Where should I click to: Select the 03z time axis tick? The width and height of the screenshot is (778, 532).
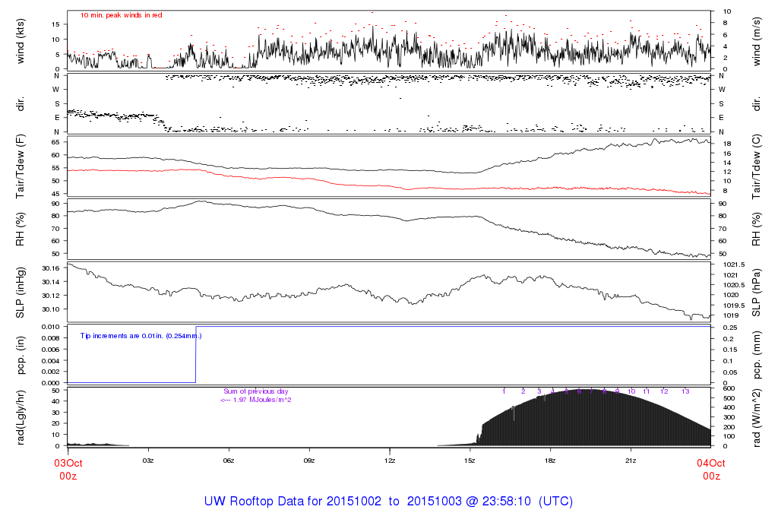click(147, 461)
